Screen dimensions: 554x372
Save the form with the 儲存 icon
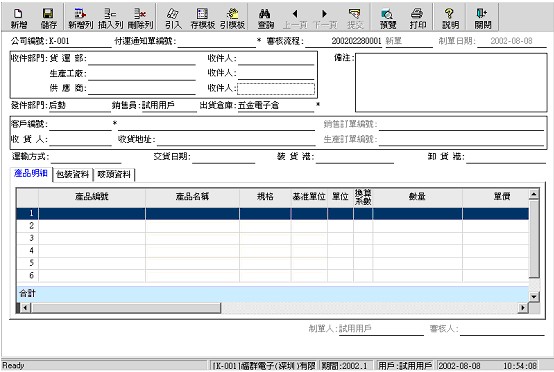coord(48,18)
